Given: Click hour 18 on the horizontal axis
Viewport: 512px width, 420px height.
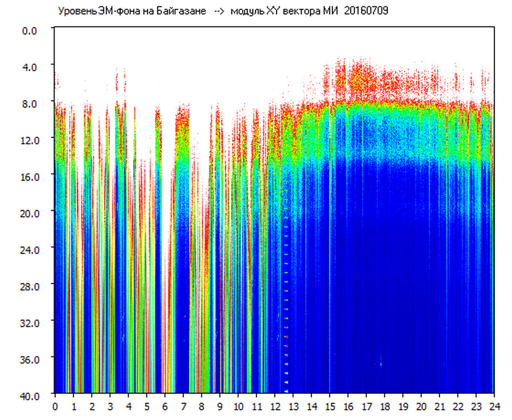Looking at the screenshot, I should click(x=384, y=406).
